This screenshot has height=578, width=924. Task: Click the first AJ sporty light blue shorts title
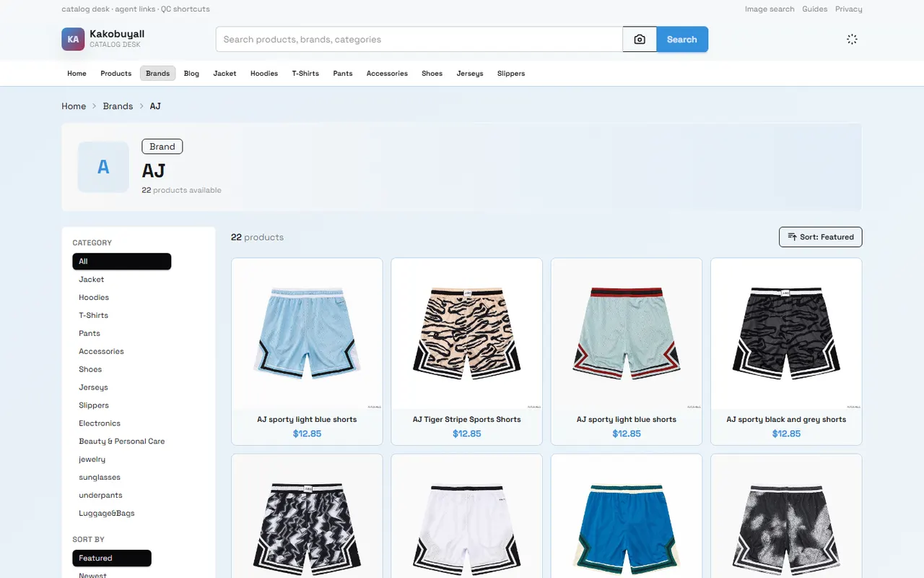tap(307, 419)
